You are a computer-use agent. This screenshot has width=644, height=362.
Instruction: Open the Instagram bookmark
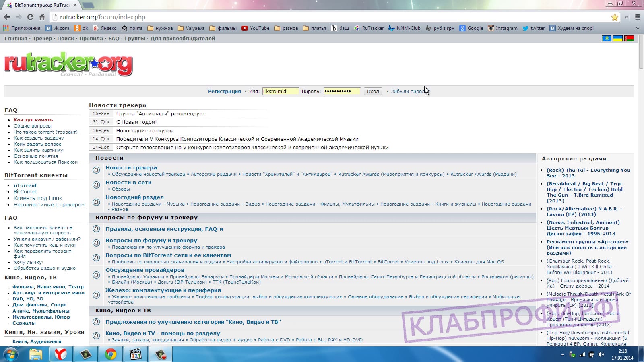[x=503, y=28]
